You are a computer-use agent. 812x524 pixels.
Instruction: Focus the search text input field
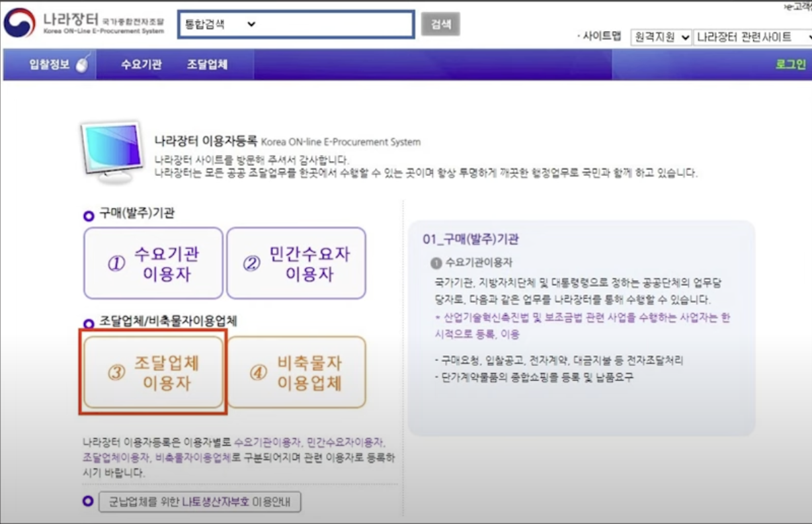point(336,24)
